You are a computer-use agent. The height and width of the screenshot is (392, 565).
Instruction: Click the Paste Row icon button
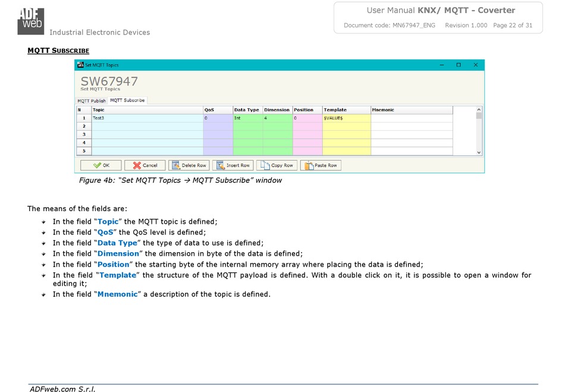pyautogui.click(x=320, y=165)
